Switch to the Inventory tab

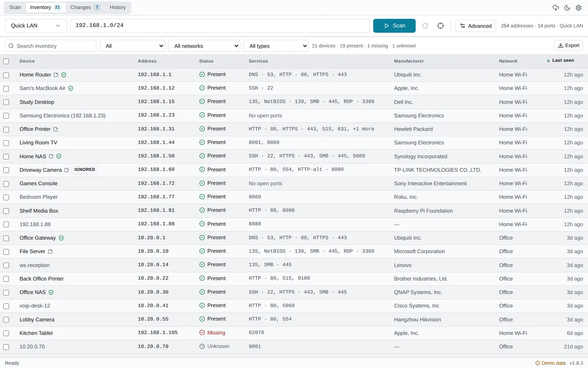(x=45, y=7)
